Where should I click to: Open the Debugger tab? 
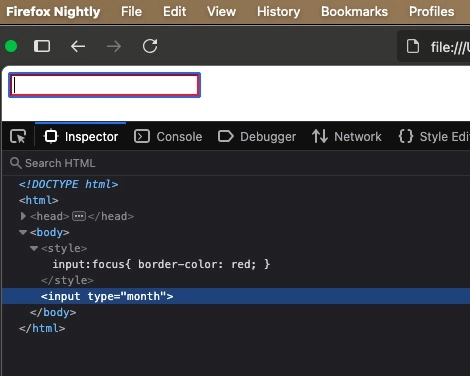tap(257, 137)
